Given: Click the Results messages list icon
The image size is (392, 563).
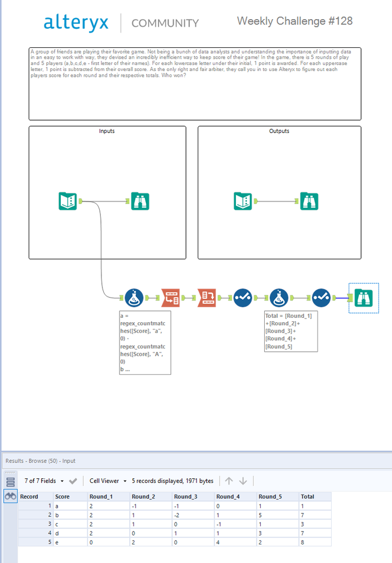Looking at the screenshot, I should tap(10, 482).
